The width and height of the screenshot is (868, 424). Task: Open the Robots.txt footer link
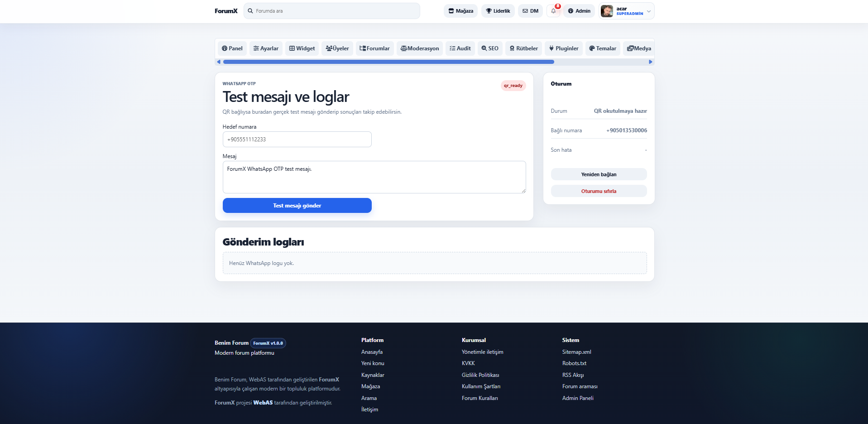click(x=574, y=363)
